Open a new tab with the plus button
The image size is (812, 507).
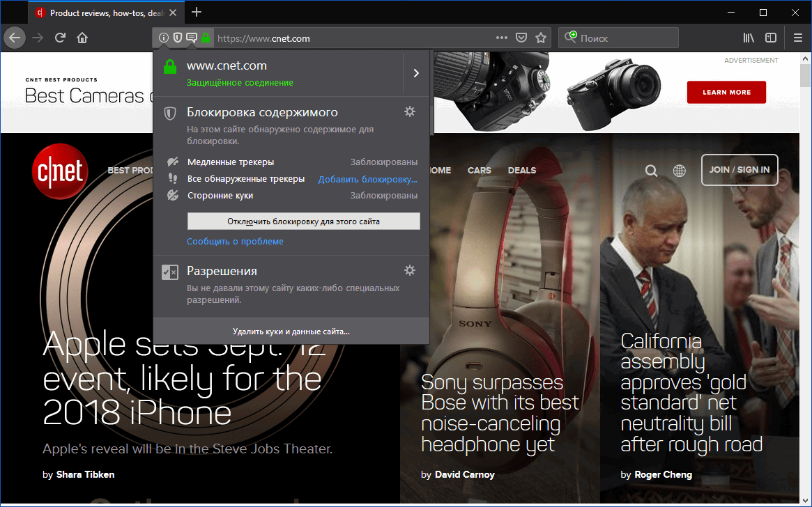click(x=197, y=13)
